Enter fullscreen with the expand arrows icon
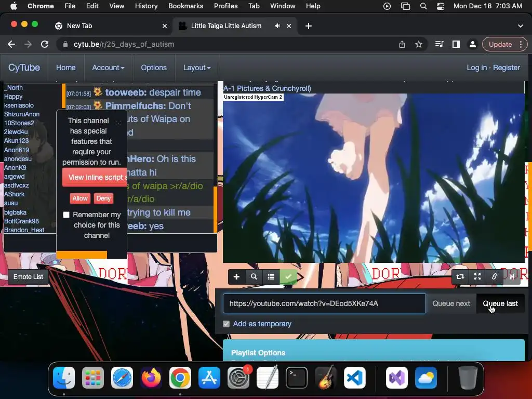 477,277
